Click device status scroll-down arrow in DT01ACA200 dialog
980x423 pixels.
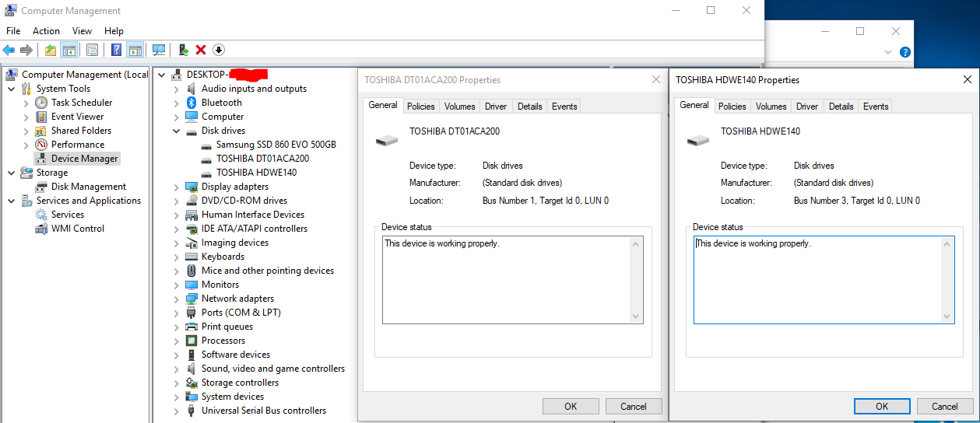click(x=636, y=316)
